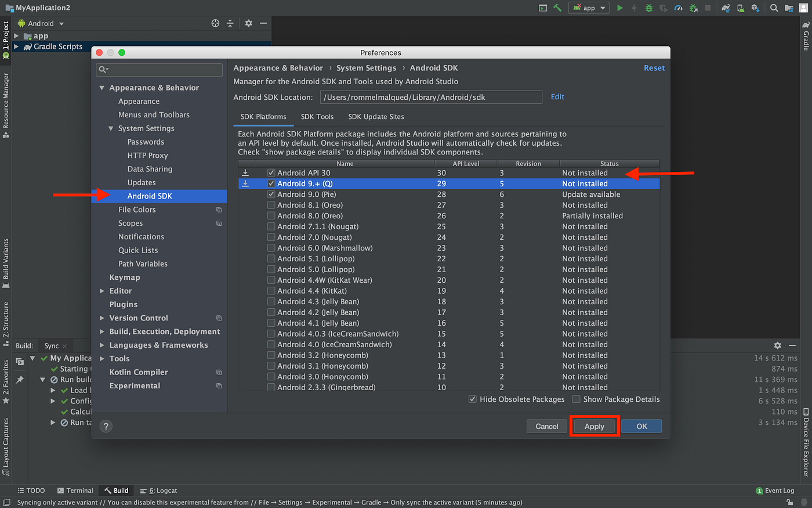Click the stop square icon in toolbar
Screen dimensions: 812x508
708,8
